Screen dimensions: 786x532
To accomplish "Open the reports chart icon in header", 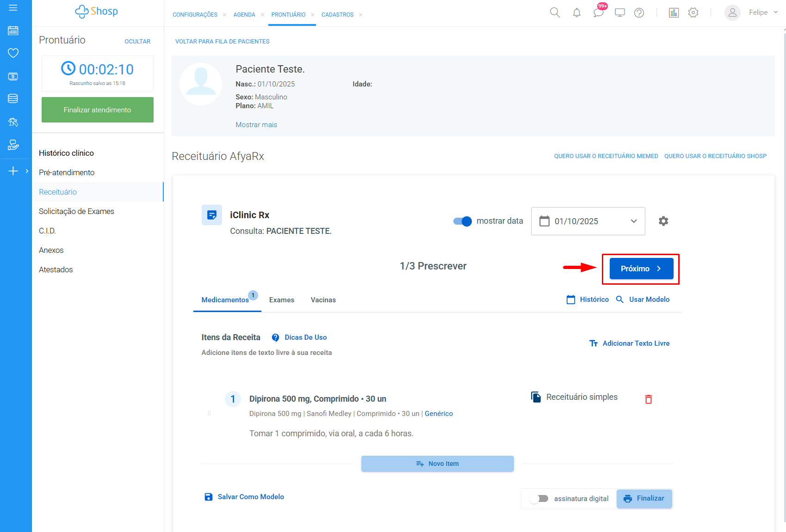I will [674, 13].
